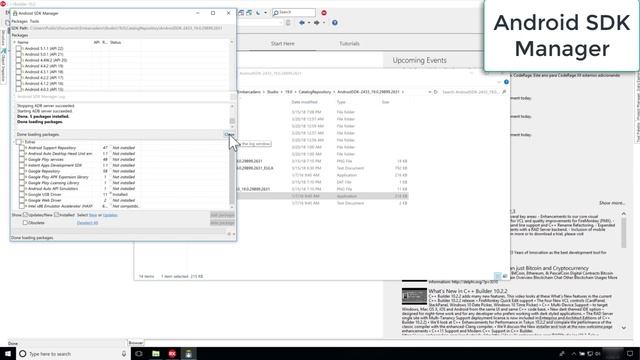640x360 pixels.
Task: Click the Upcoming Events heading
Action: (x=419, y=60)
